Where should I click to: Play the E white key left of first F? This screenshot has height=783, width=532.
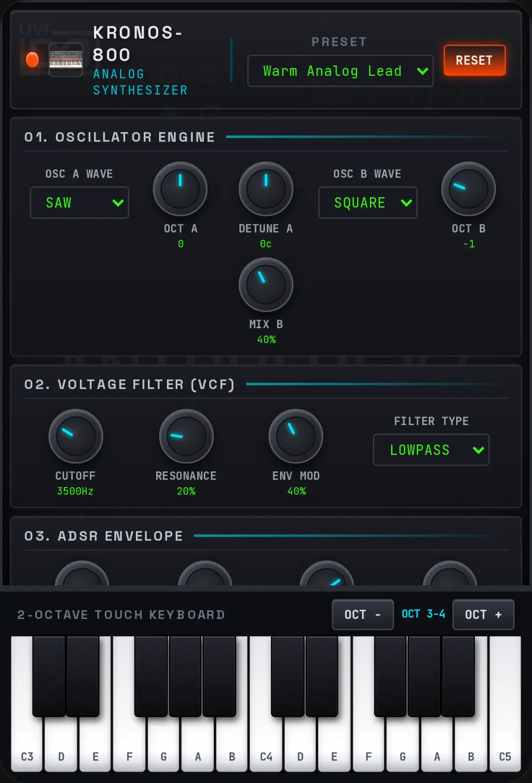[96, 744]
